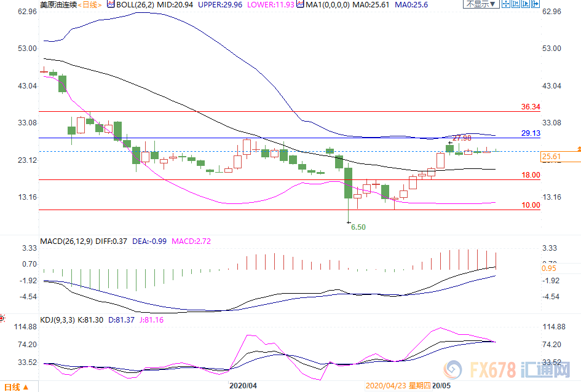The image size is (581, 392).
Task: Select the KDJ(9,3,3) indicator label
Action: point(59,320)
